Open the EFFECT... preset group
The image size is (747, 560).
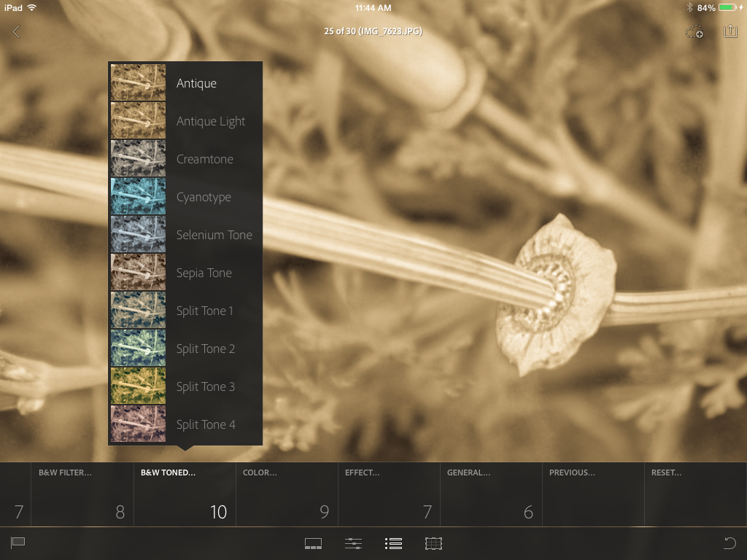tap(389, 494)
